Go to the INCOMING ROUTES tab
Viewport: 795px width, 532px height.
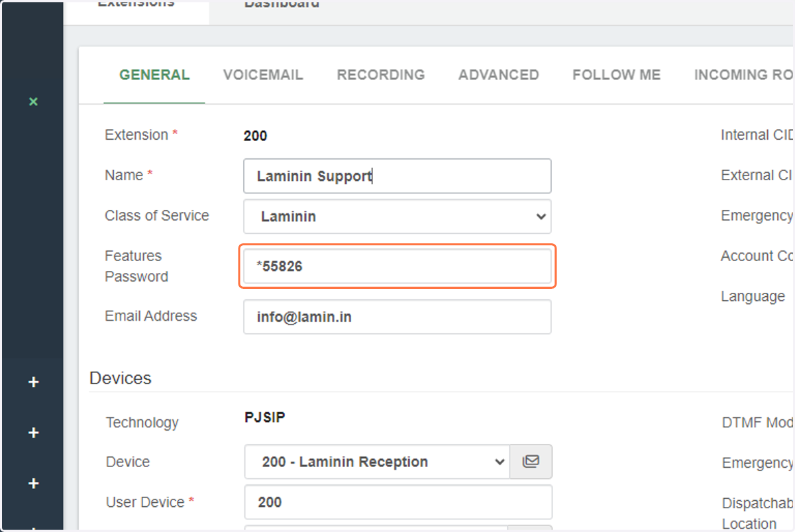(x=744, y=75)
